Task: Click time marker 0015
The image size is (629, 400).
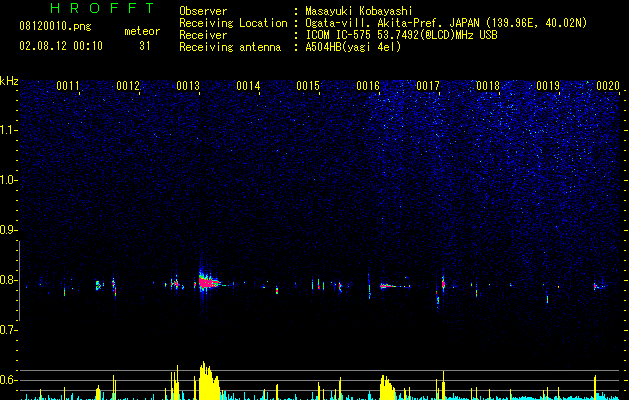Action: pyautogui.click(x=308, y=86)
